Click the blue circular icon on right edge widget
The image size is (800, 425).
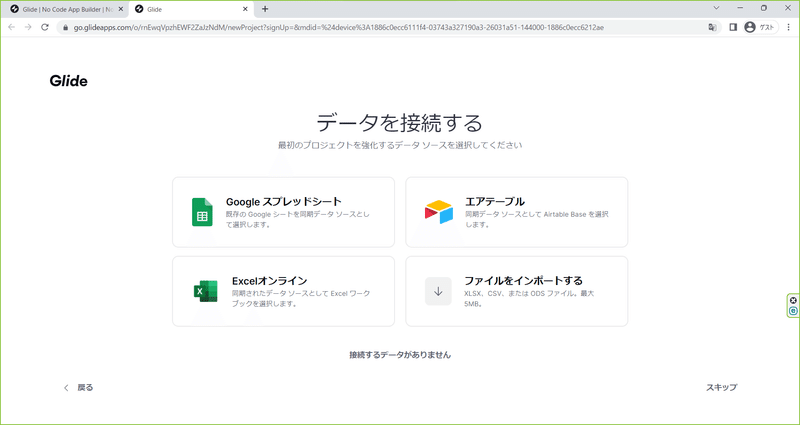pos(793,310)
